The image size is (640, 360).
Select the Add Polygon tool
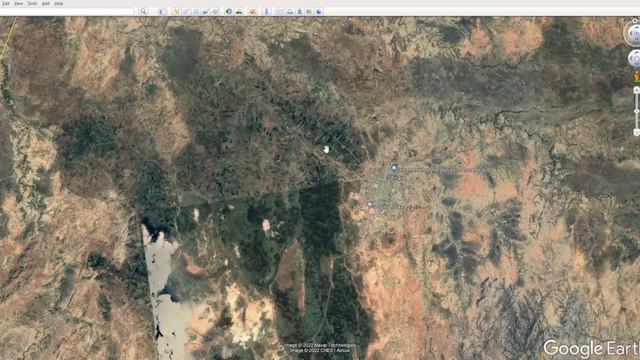[x=186, y=11]
